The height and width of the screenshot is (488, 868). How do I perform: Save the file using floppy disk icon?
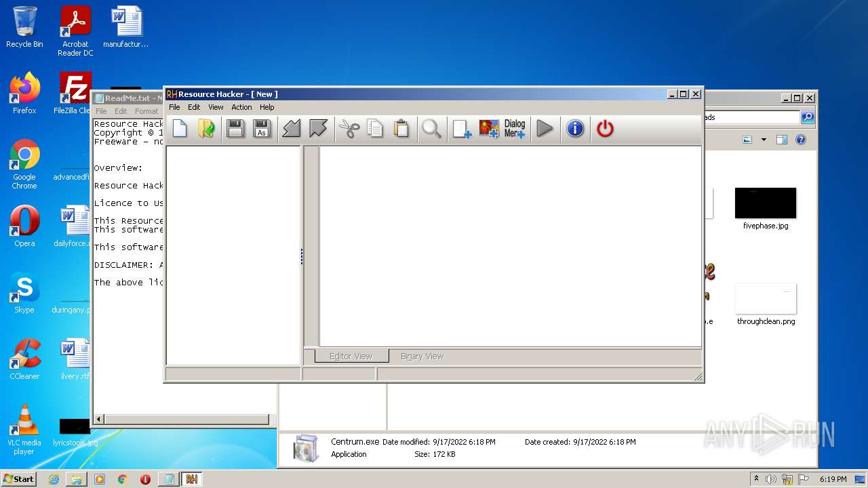tap(235, 128)
